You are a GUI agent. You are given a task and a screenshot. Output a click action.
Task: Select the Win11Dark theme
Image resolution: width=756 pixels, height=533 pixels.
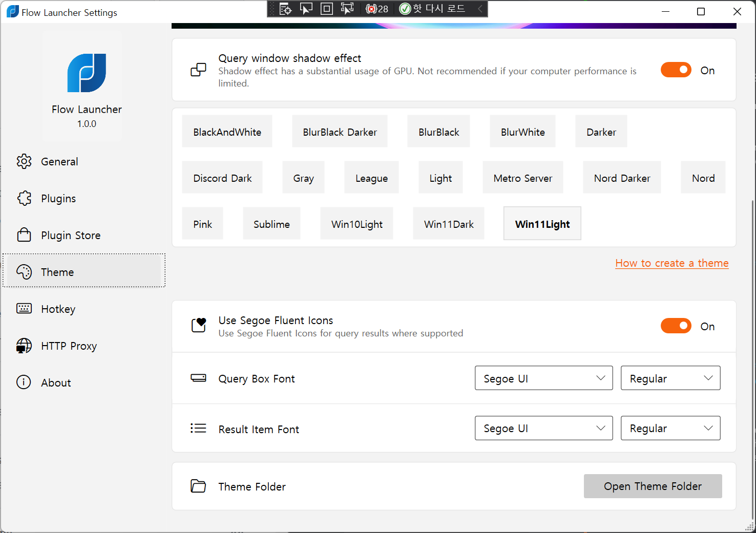pyautogui.click(x=449, y=224)
